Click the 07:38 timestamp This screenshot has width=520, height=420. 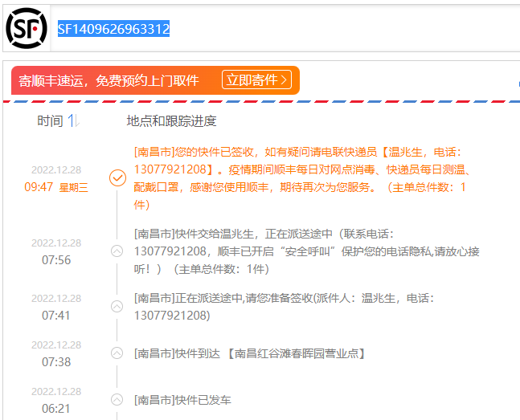[x=56, y=362]
